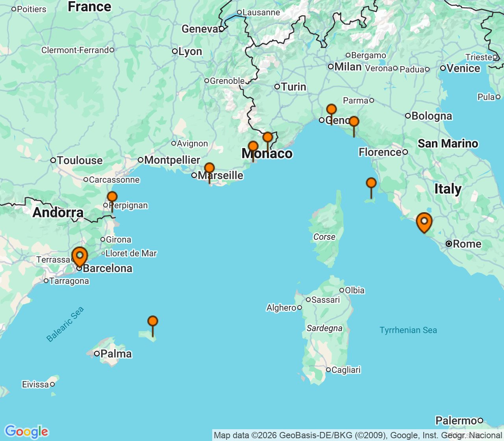
Task: Click the Bologna city label
Action: (432, 116)
